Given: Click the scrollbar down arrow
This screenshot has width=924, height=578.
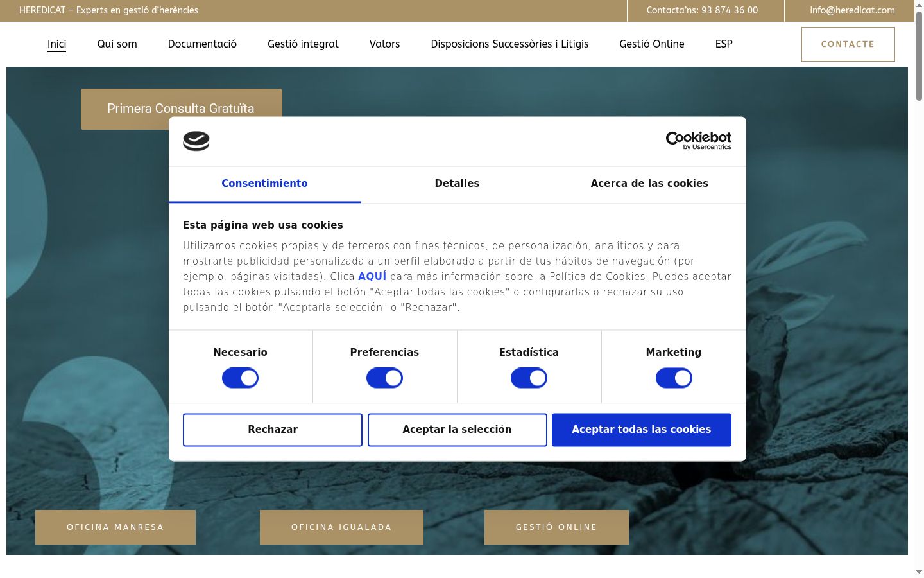Looking at the screenshot, I should pyautogui.click(x=919, y=572).
